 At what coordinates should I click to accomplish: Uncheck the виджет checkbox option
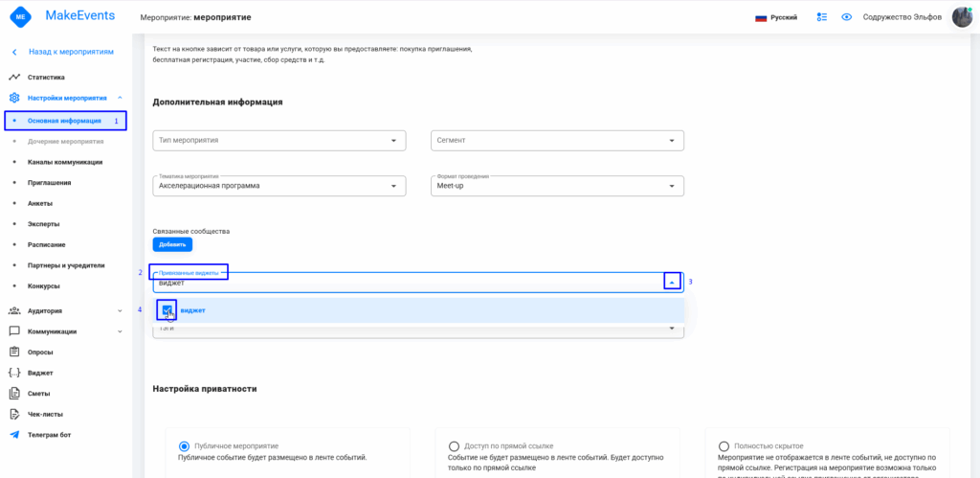[x=167, y=310]
